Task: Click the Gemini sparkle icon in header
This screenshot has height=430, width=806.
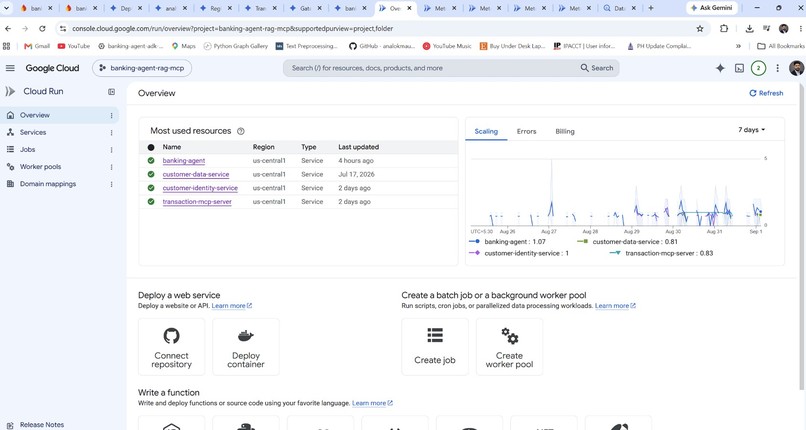Action: click(720, 68)
